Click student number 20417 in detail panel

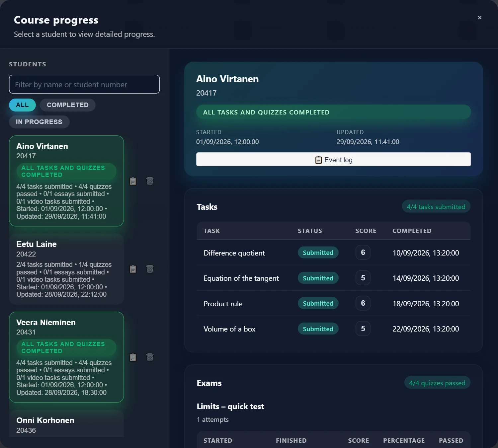coord(206,93)
